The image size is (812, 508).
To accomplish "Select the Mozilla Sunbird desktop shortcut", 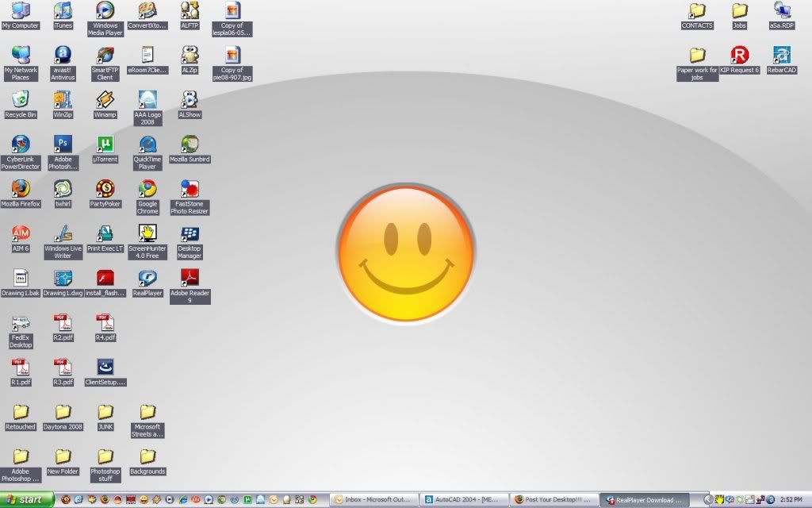I will pyautogui.click(x=190, y=149).
